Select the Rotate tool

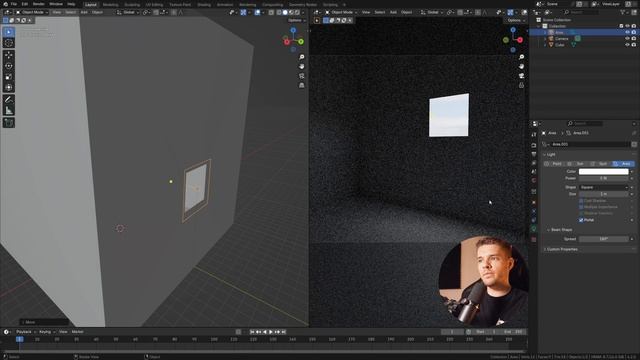(9, 66)
